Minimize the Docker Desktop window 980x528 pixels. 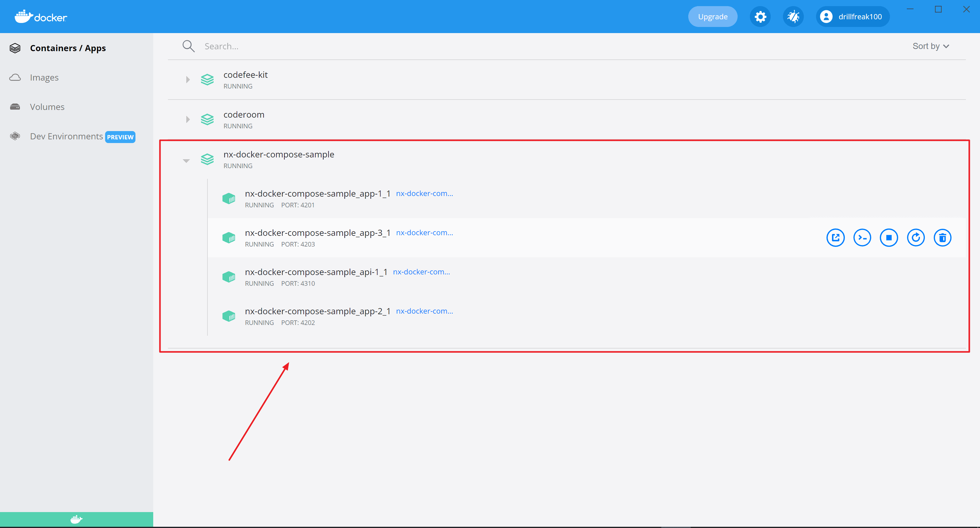(x=910, y=9)
